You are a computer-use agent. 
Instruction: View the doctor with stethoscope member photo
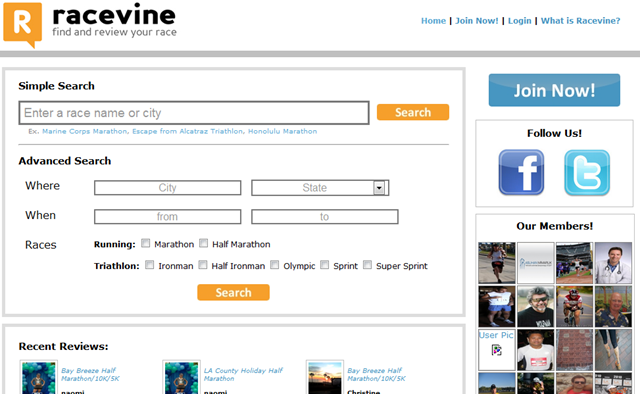[x=613, y=263]
